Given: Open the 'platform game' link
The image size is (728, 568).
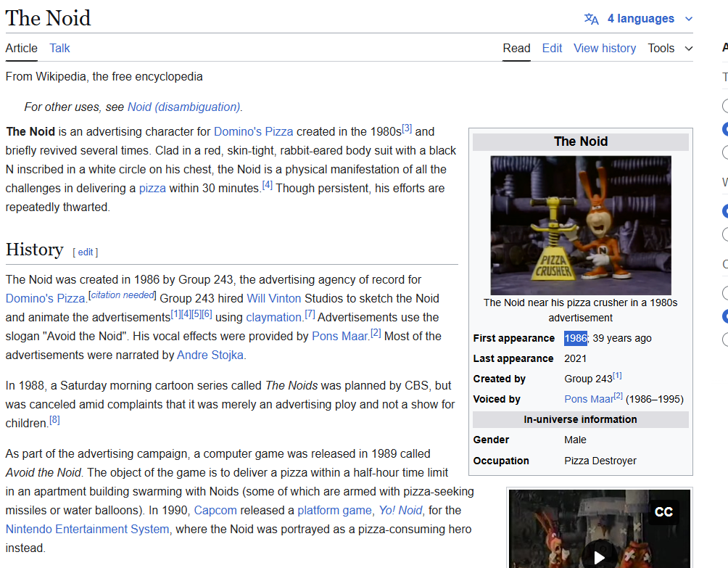Looking at the screenshot, I should click(334, 511).
